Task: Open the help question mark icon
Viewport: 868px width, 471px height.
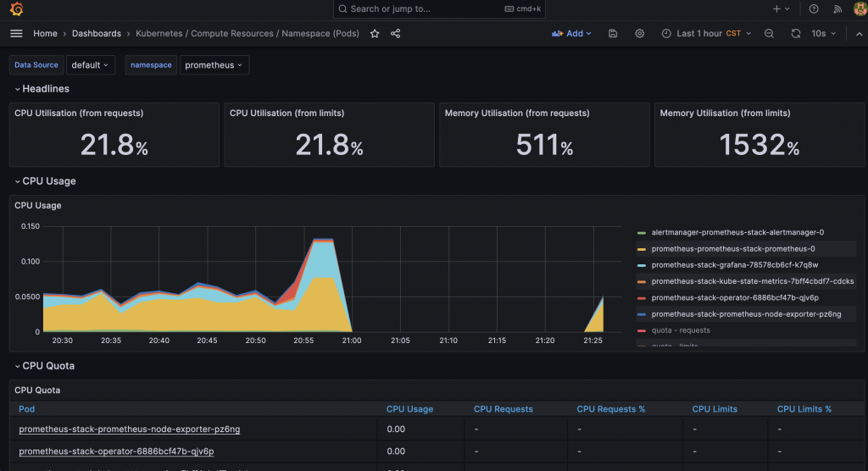Action: tap(814, 8)
